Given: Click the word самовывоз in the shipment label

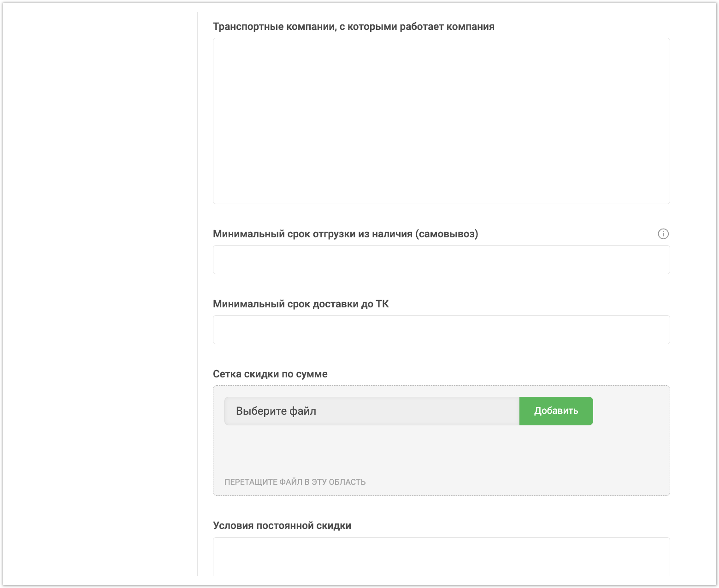Looking at the screenshot, I should pyautogui.click(x=447, y=234).
